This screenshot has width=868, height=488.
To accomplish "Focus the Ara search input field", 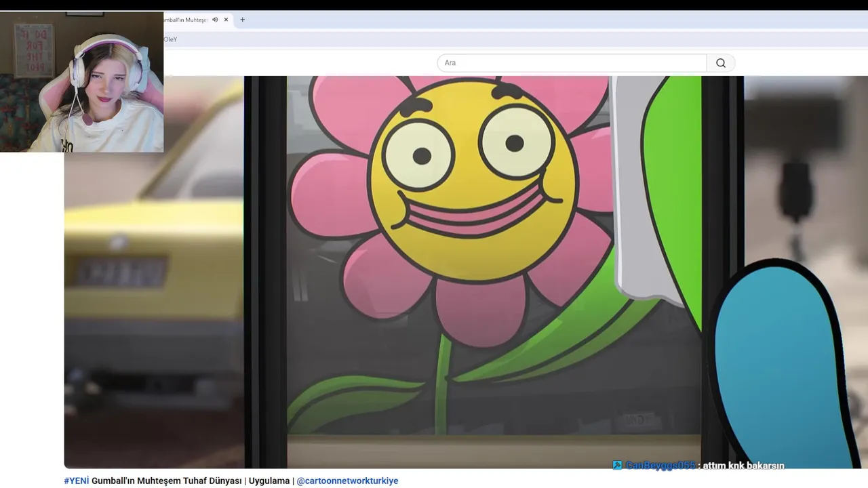I will 572,63.
